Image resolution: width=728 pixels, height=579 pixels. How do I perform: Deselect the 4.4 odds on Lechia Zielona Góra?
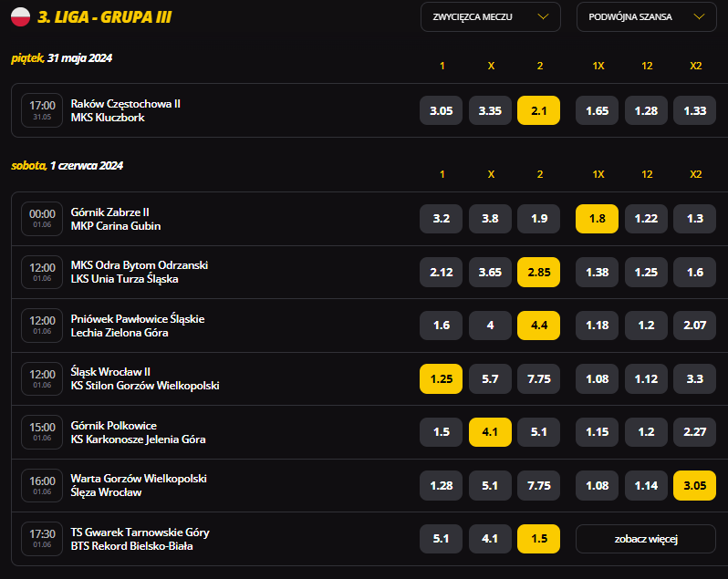538,326
